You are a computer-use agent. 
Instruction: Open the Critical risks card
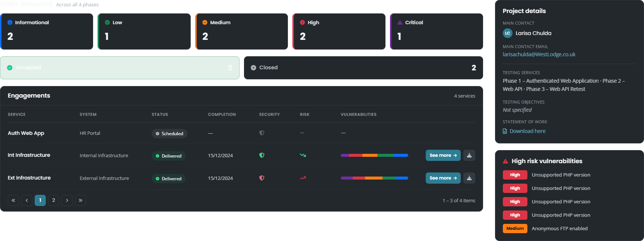coord(437,31)
